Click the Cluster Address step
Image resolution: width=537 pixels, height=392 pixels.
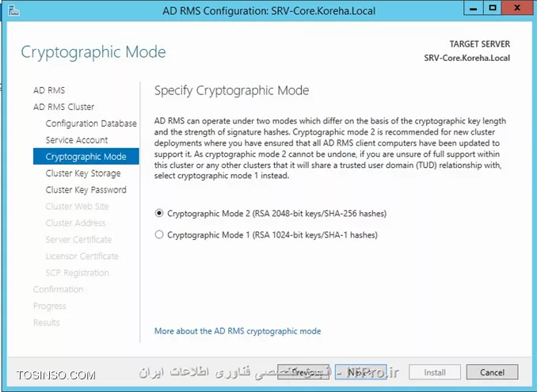[75, 223]
